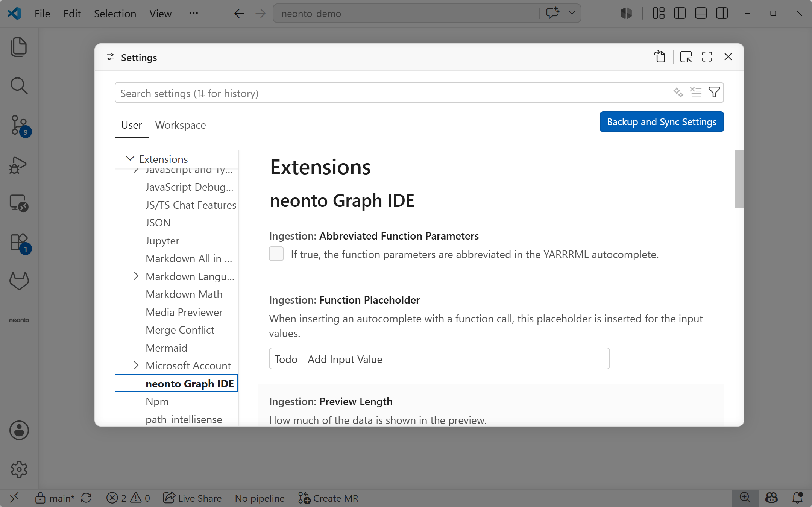Click Create MR in status bar

pyautogui.click(x=328, y=498)
